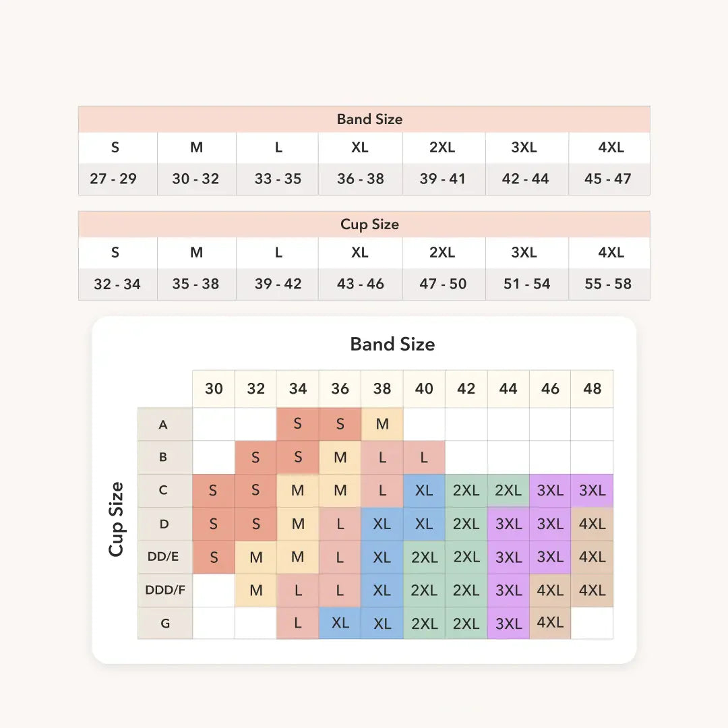
Task: Click the 43 - 46 cup measurement cell
Action: pyautogui.click(x=360, y=284)
